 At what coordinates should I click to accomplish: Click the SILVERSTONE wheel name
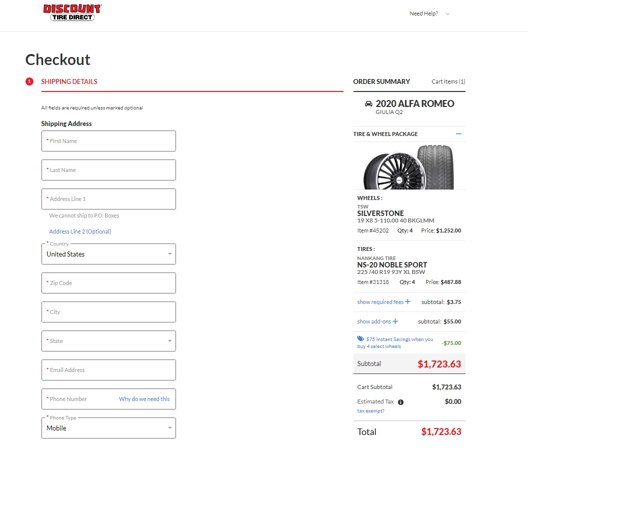pos(380,213)
